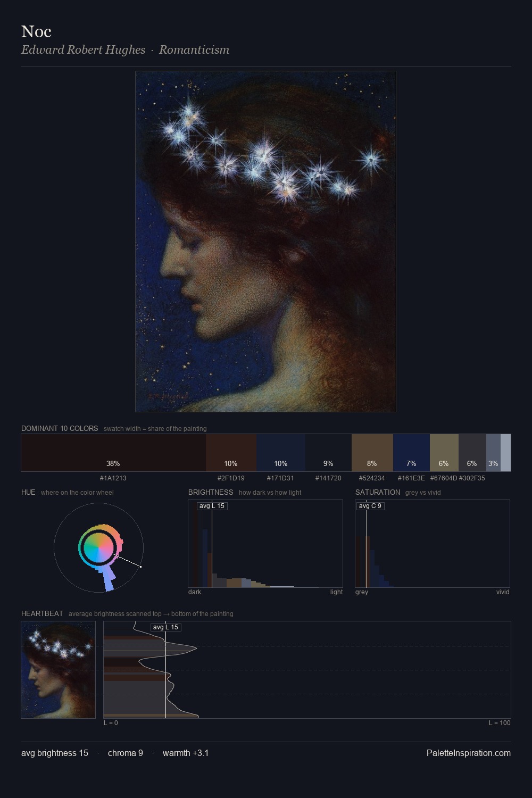Click the avg L 15 label in heartbeat graph
532x798 pixels.
[165, 627]
